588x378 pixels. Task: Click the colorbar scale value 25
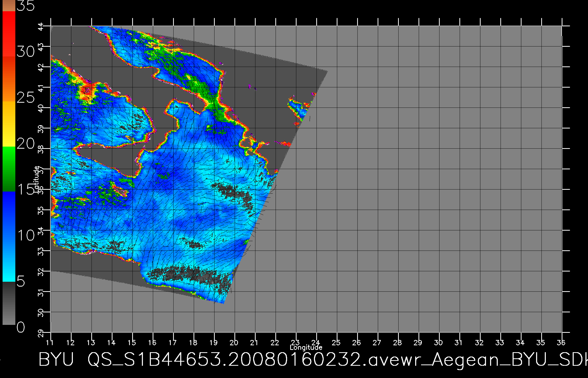click(x=26, y=98)
